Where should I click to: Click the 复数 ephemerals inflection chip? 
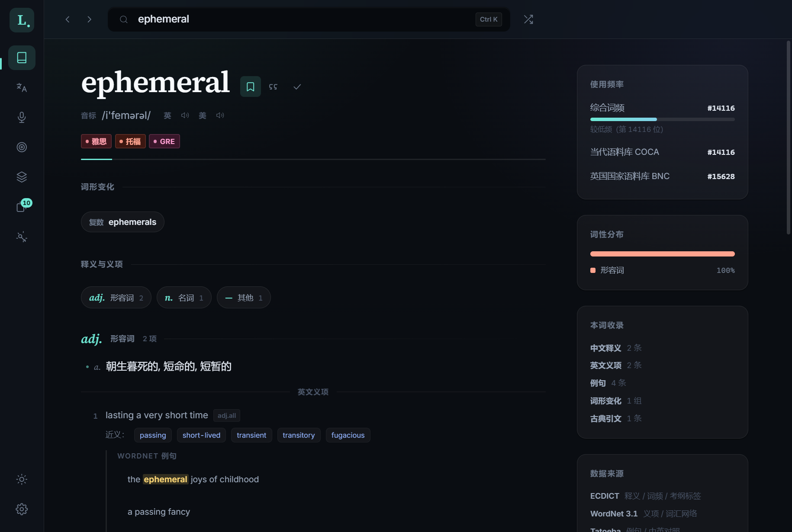pos(122,222)
